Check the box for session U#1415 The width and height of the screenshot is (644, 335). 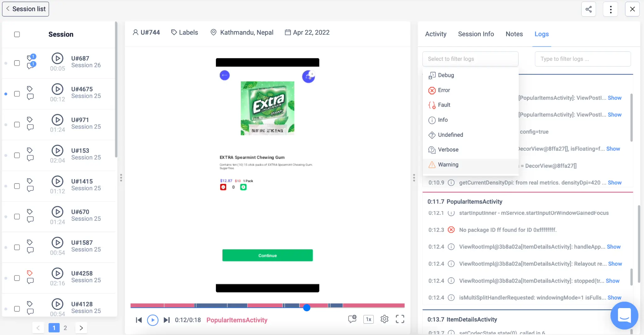click(17, 186)
